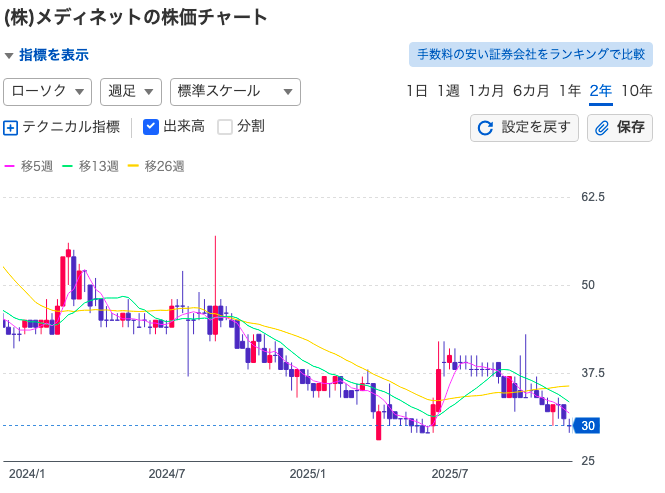
Task: Click the 移13週 green legend line
Action: tap(68, 166)
